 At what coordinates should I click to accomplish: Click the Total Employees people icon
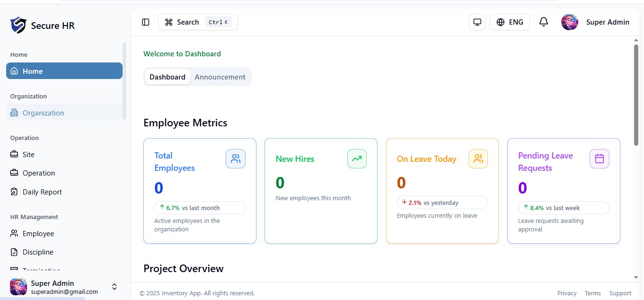tap(236, 159)
